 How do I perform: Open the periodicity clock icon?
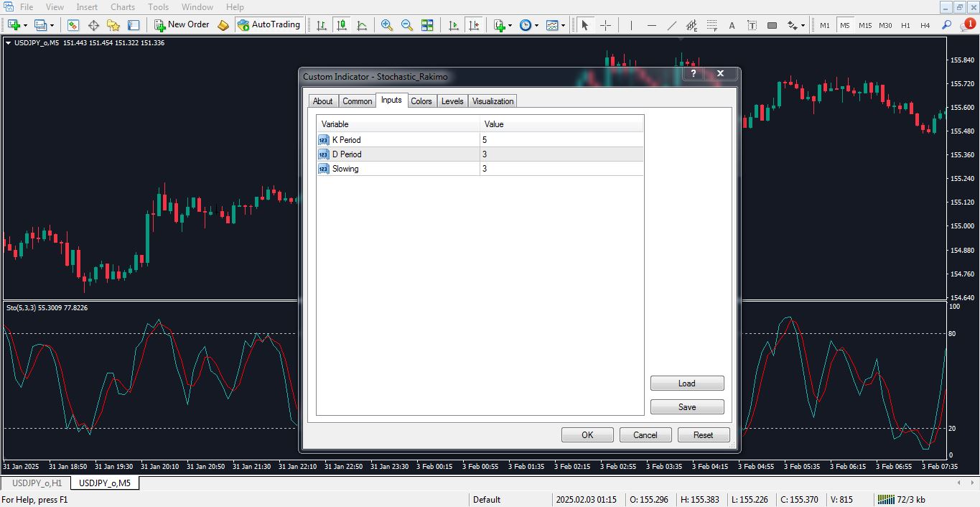pos(526,25)
